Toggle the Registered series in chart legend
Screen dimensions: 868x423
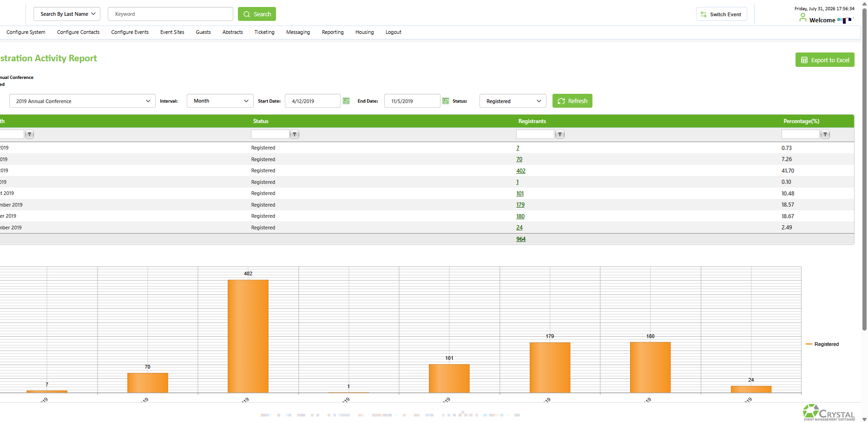(x=822, y=344)
